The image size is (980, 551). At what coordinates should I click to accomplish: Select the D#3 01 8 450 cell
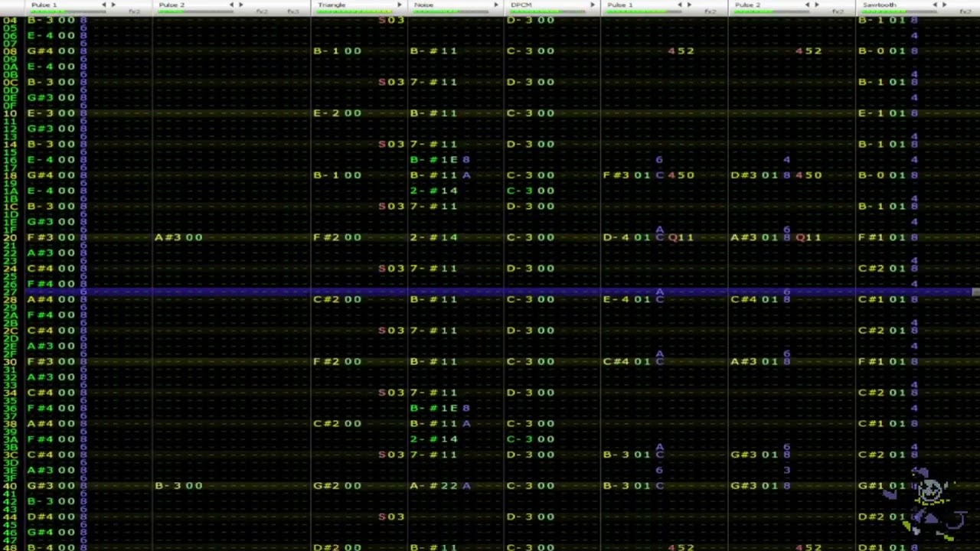[776, 175]
